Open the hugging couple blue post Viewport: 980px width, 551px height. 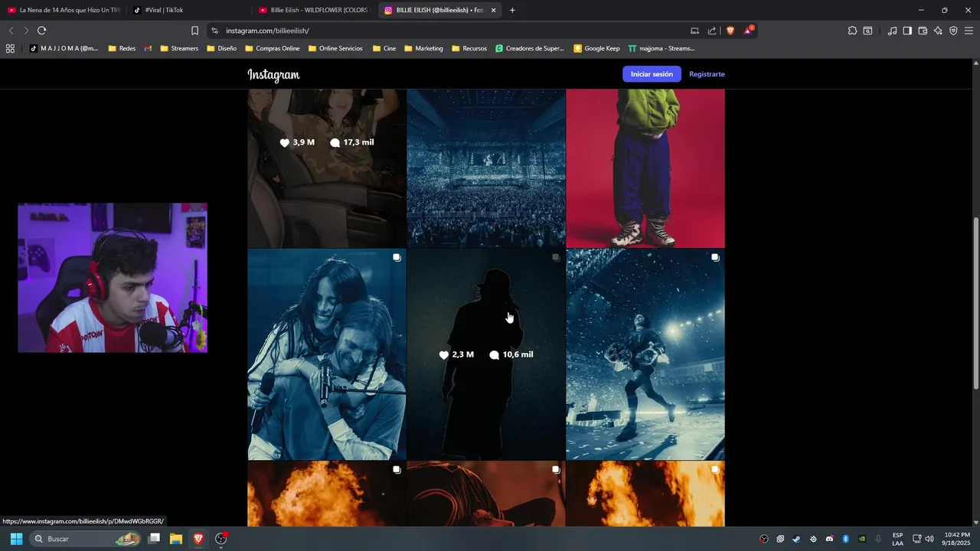pyautogui.click(x=327, y=354)
